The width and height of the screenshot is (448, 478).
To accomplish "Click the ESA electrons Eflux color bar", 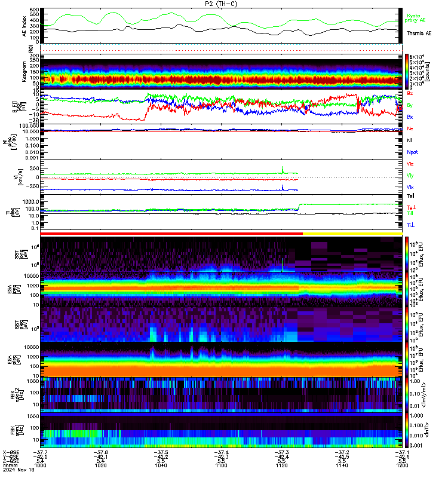I will coord(407,360).
